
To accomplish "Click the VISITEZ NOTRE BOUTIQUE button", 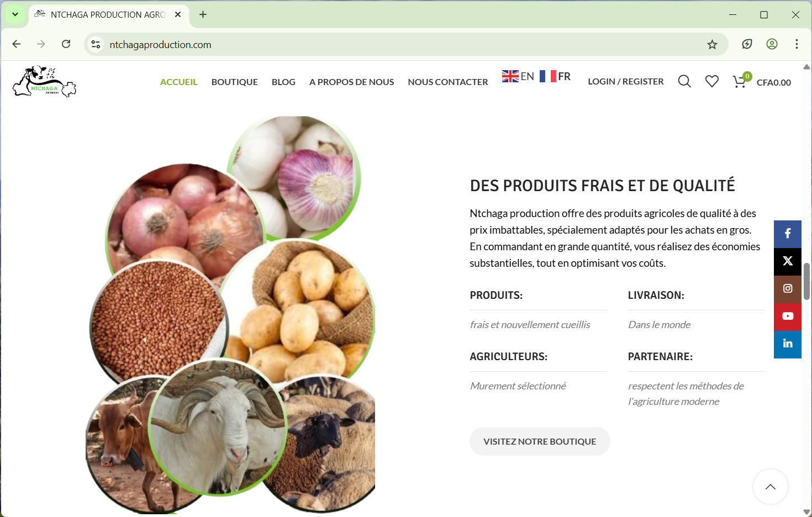I will pyautogui.click(x=540, y=441).
